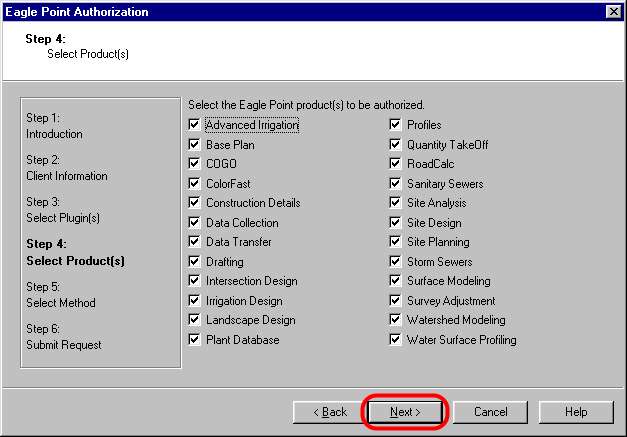Toggle the Base Plan checkbox

[194, 144]
